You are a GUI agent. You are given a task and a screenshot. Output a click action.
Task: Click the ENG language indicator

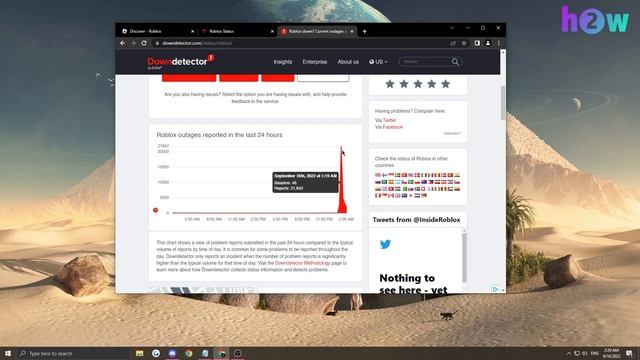(595, 353)
